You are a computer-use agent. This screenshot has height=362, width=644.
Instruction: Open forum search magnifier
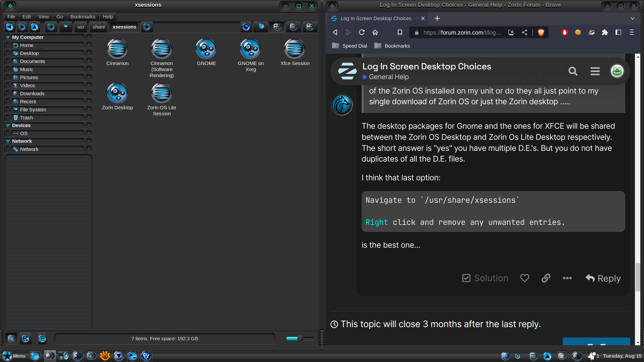click(573, 71)
